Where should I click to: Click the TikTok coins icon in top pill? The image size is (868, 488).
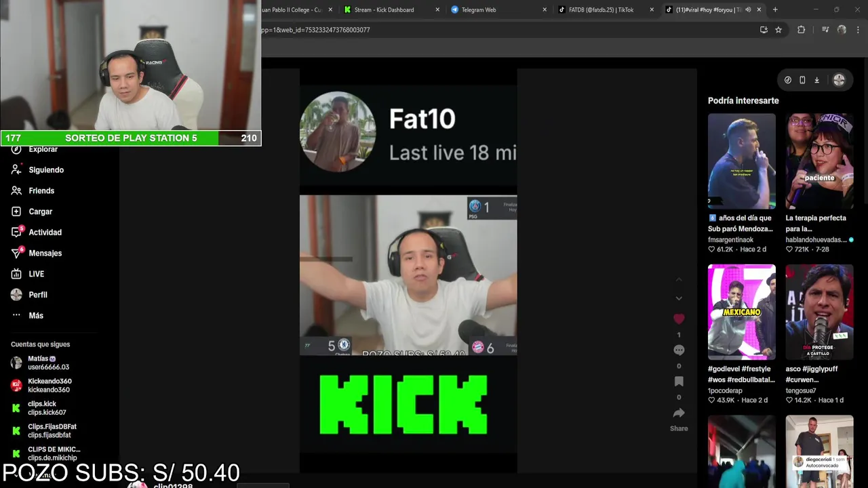787,80
